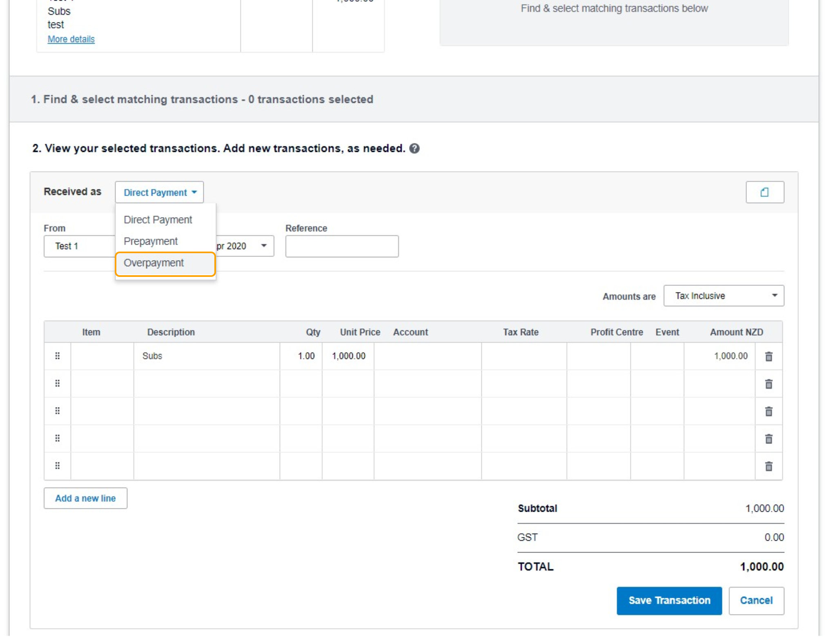Viewport: 826px width, 644px height.
Task: Click trash icon on last line row
Action: coord(768,466)
